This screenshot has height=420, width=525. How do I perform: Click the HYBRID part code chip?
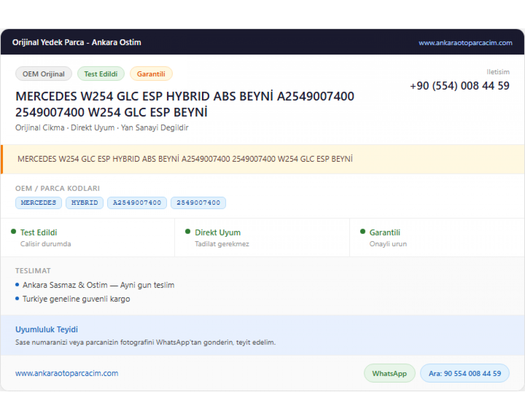(85, 203)
